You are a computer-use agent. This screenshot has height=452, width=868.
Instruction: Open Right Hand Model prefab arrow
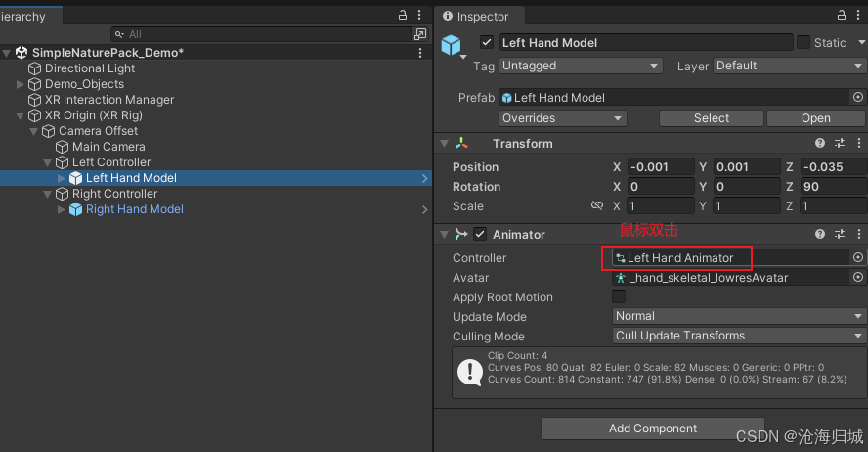pyautogui.click(x=424, y=210)
